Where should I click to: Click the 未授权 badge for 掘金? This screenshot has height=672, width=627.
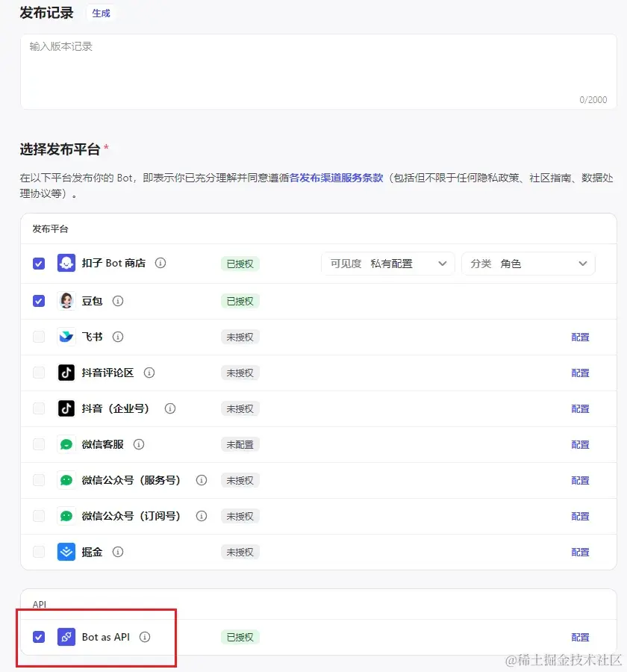click(x=240, y=552)
